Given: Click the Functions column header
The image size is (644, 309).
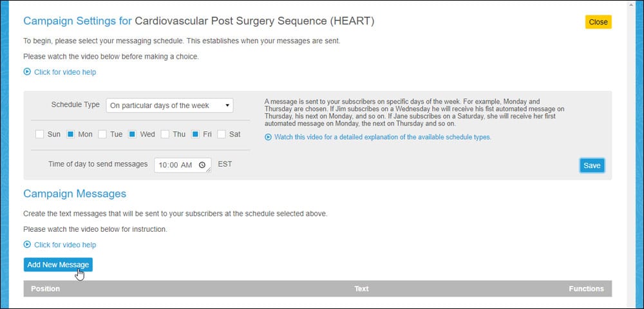Looking at the screenshot, I should pos(586,288).
